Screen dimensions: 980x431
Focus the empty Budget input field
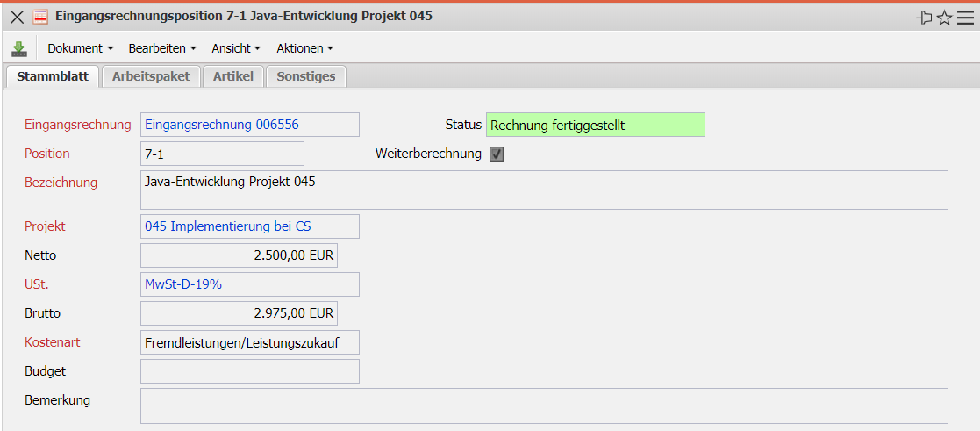pyautogui.click(x=250, y=371)
